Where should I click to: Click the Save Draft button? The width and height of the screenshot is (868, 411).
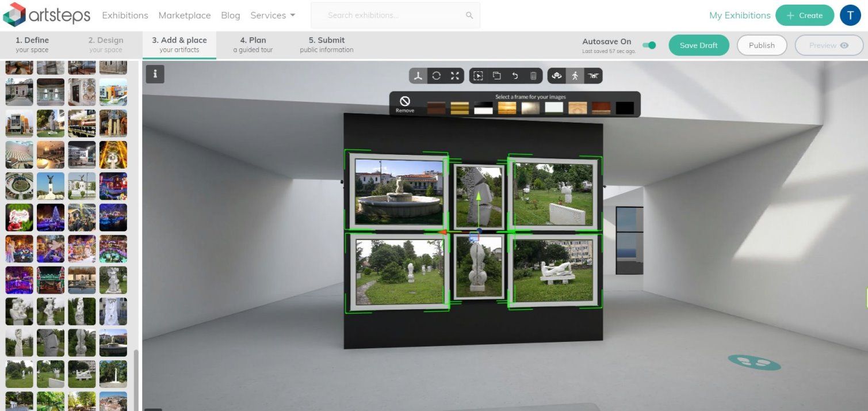699,45
